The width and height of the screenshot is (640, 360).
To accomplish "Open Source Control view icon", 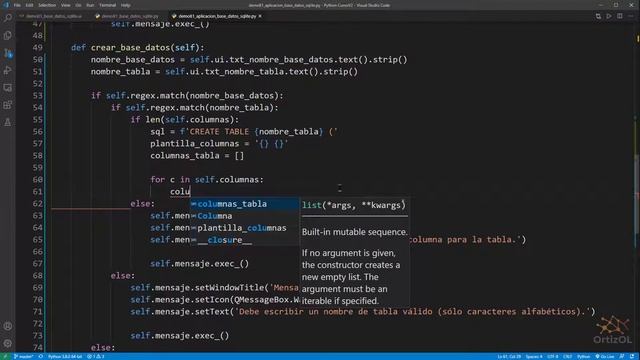I will (x=8, y=53).
